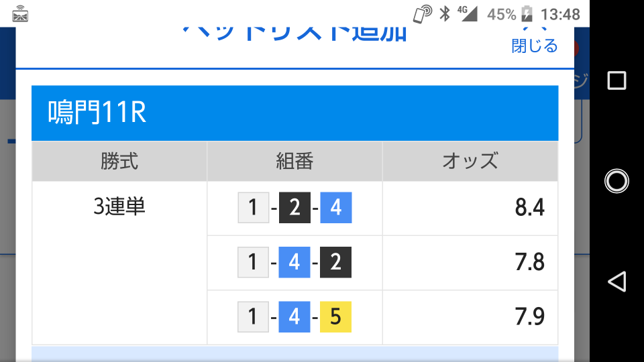Viewport: 644px width, 362px height.
Task: Tap the Android back triangle button
Action: pyautogui.click(x=616, y=282)
